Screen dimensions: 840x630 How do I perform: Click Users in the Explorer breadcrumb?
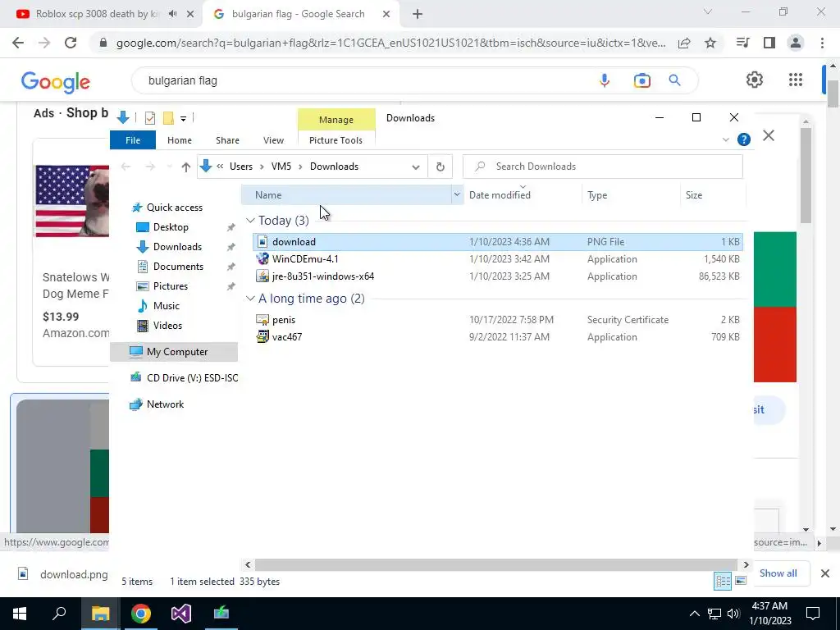pos(241,167)
